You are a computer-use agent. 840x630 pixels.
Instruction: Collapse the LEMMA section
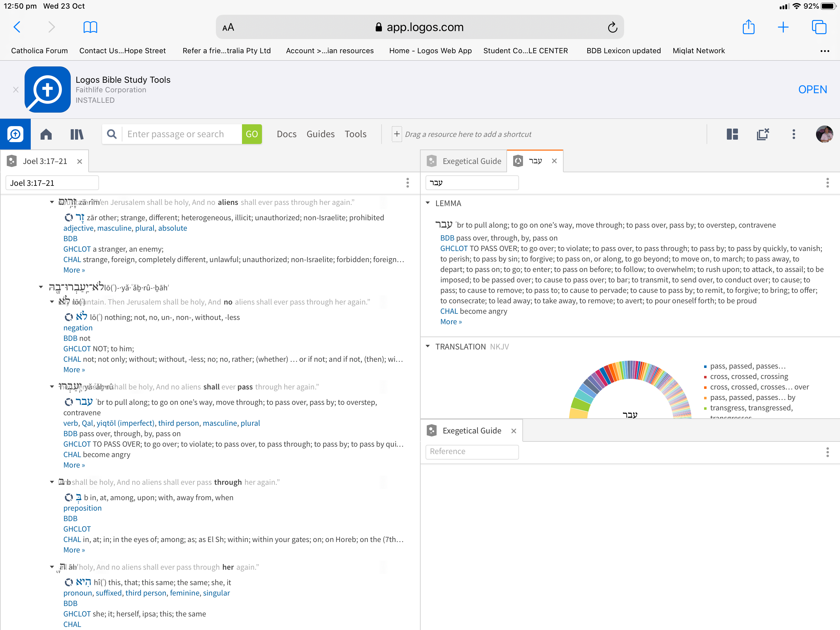[428, 203]
